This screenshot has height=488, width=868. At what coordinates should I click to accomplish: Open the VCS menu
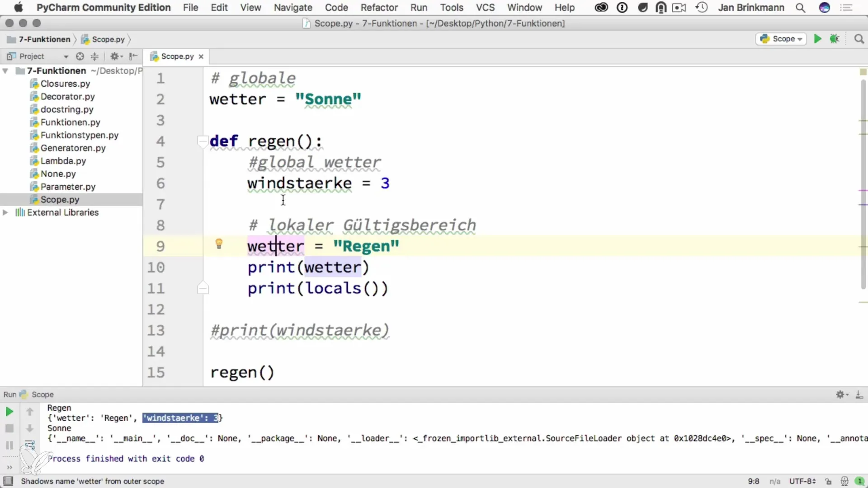[485, 8]
